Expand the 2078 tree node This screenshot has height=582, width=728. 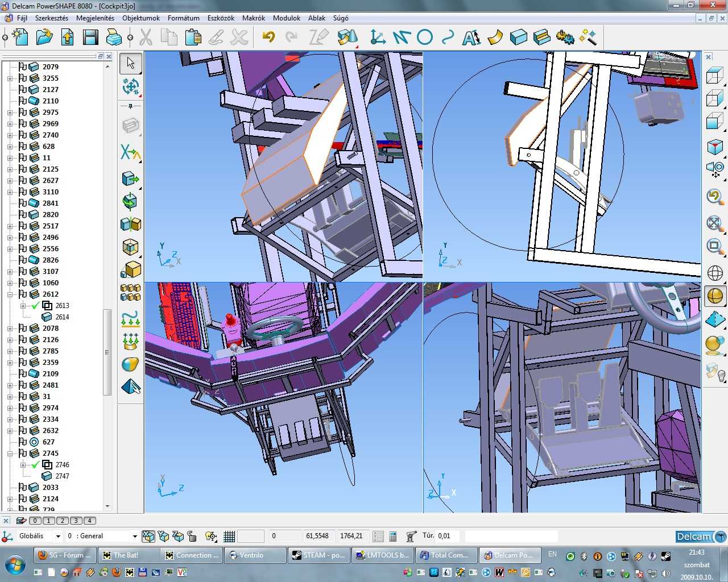10,329
